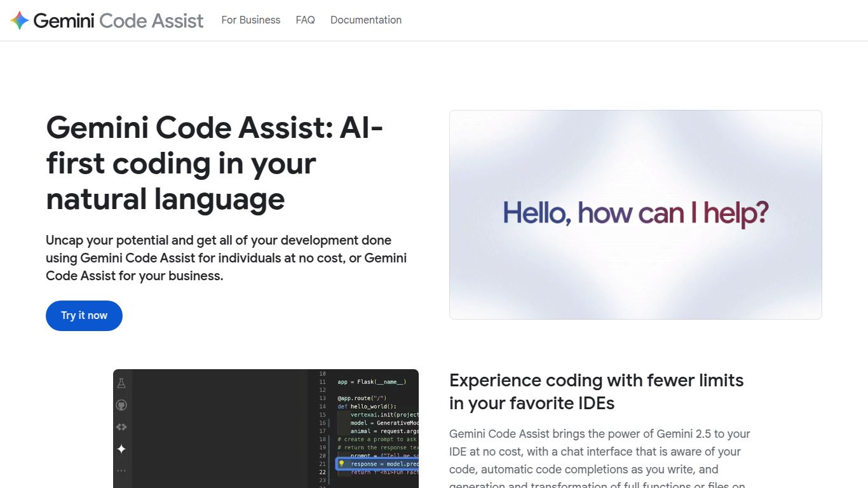
Task: Click the Try it now button
Action: pos(84,316)
